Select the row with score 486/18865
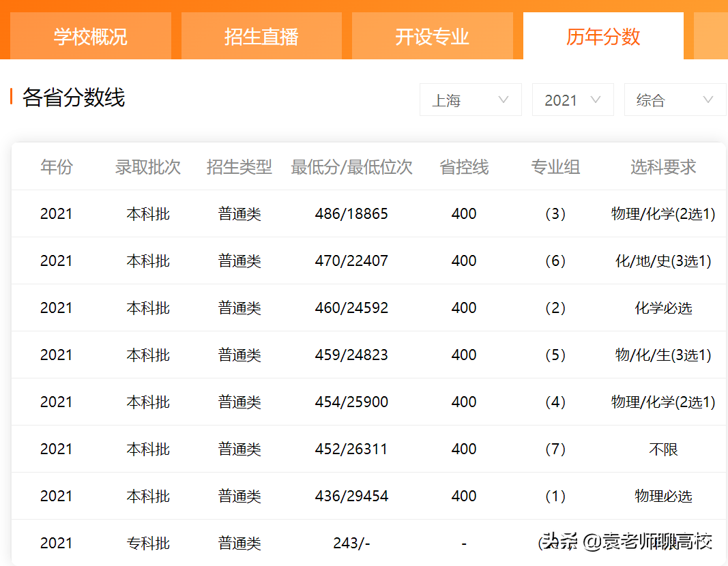 pos(352,213)
